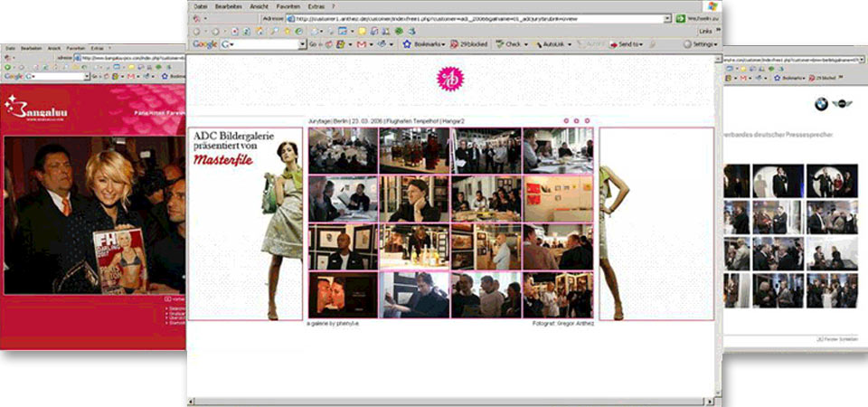
Task: Open the Ansicht menu in the center window
Action: [259, 6]
